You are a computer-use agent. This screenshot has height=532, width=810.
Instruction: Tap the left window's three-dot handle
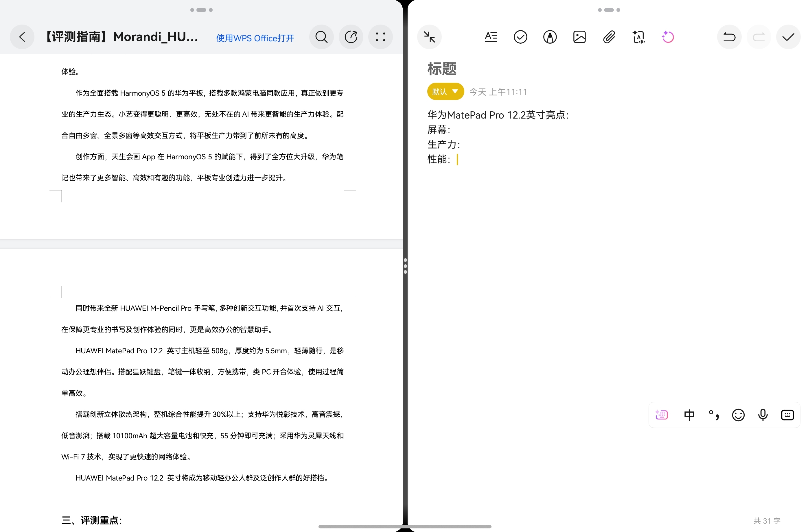(201, 10)
